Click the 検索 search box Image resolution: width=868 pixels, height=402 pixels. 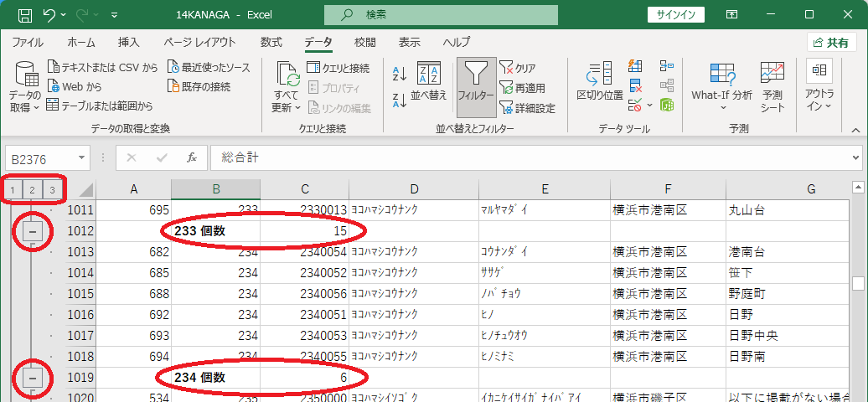(441, 15)
